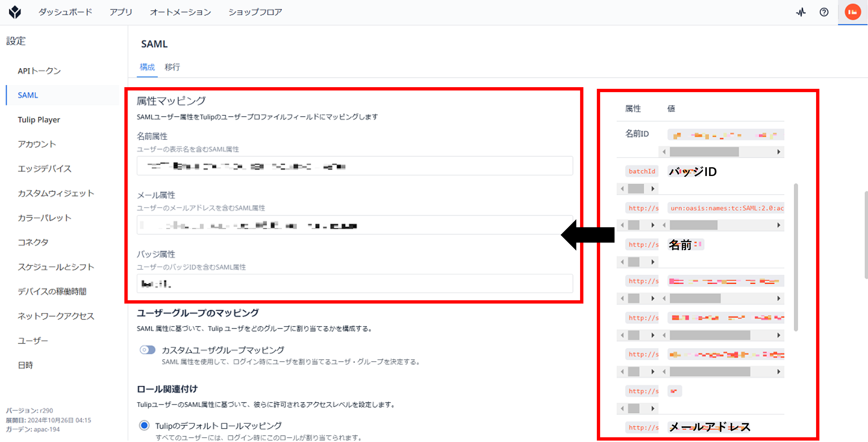The width and height of the screenshot is (868, 442).
Task: Open ユーザー settings
Action: [33, 341]
